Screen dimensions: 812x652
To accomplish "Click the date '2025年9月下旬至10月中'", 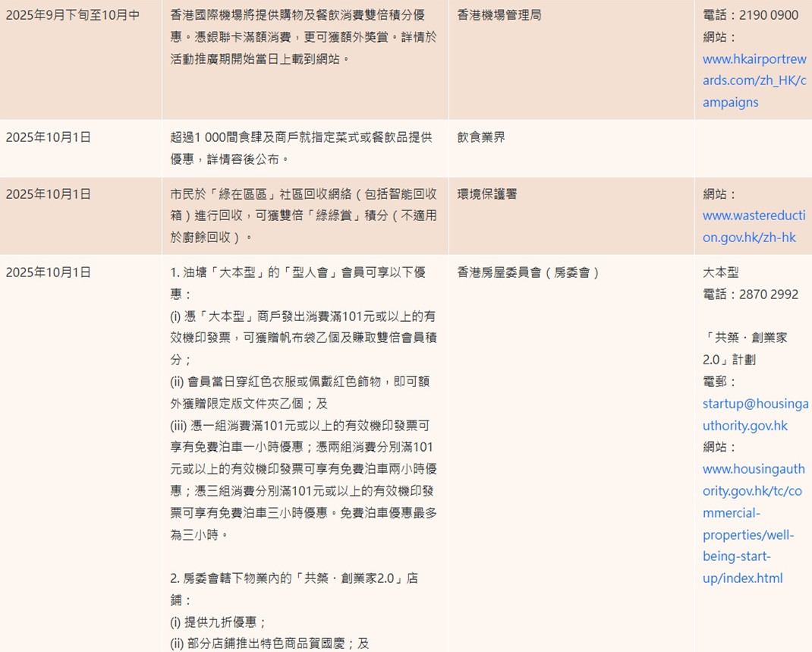I will coord(73,15).
